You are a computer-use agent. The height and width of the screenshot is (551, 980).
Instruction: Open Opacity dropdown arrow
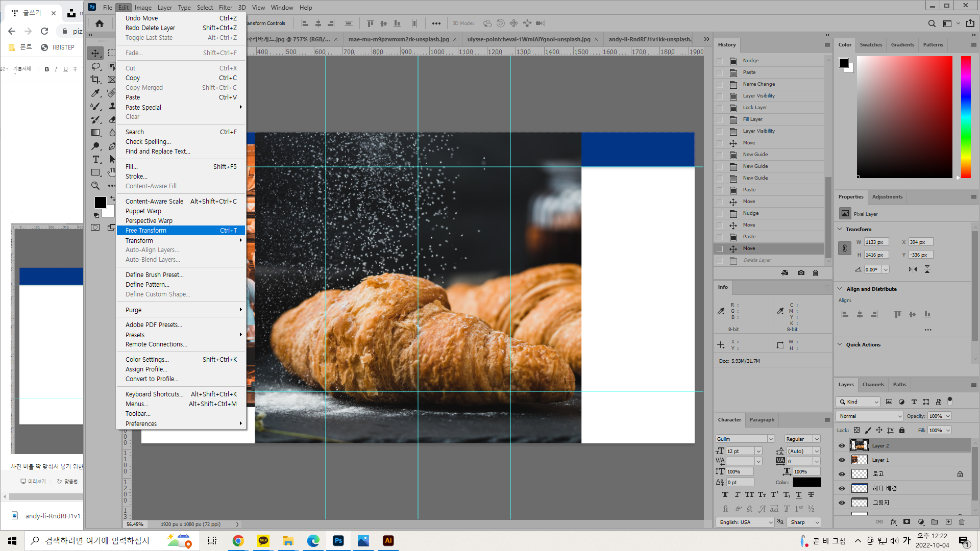pyautogui.click(x=948, y=416)
